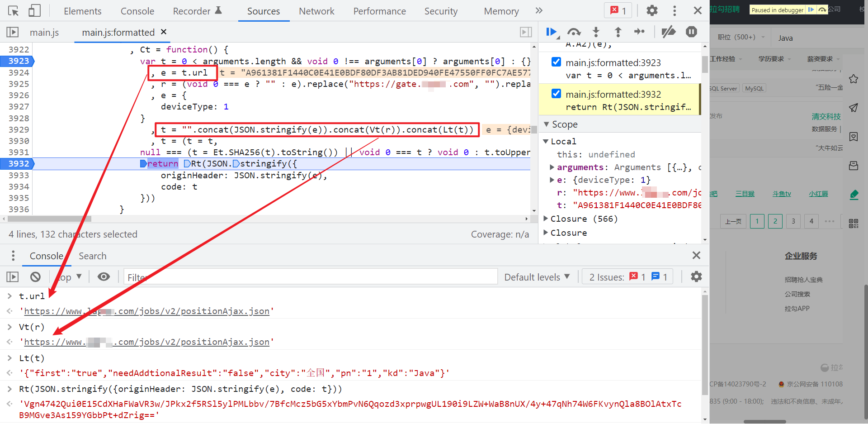Toggle the device toolbar icon

34,11
